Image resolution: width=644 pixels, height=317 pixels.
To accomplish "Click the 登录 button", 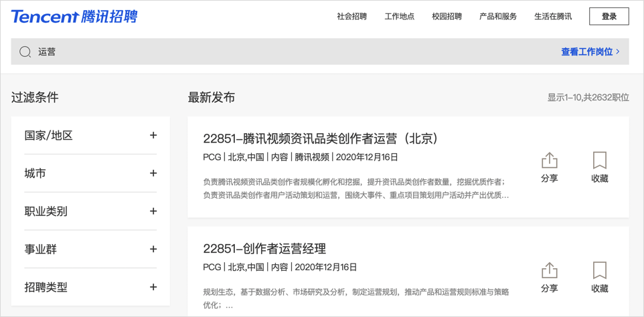I will click(x=609, y=17).
